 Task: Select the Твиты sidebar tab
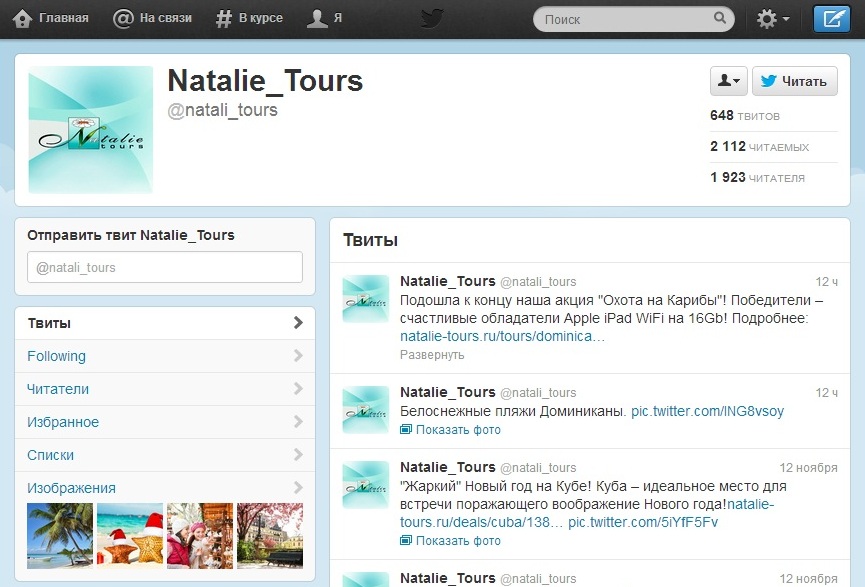pos(165,323)
